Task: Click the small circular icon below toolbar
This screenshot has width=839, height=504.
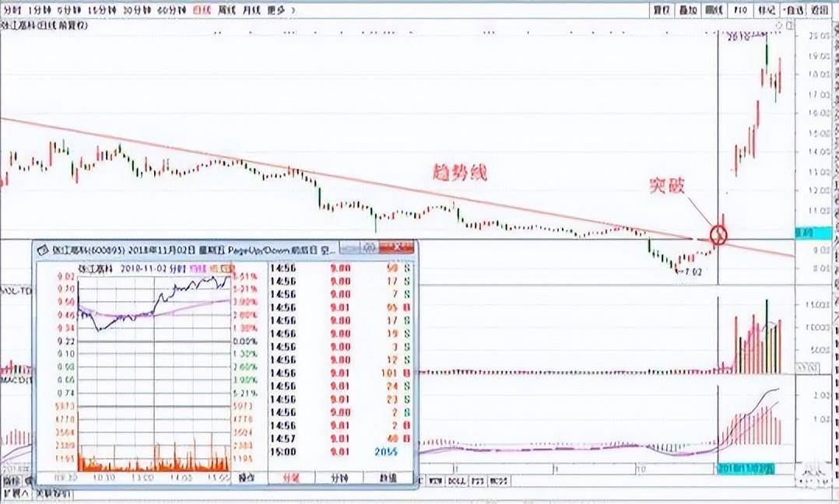Action: (780, 25)
